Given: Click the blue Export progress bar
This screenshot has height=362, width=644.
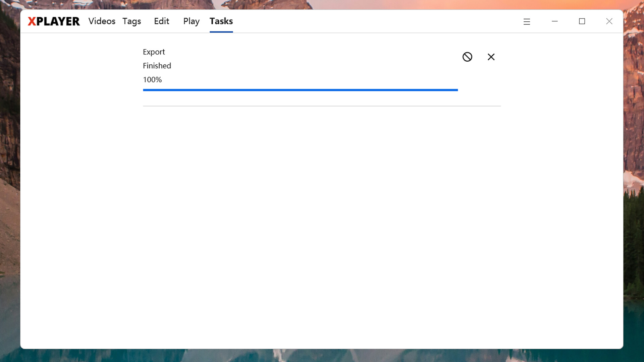Looking at the screenshot, I should pos(300,90).
